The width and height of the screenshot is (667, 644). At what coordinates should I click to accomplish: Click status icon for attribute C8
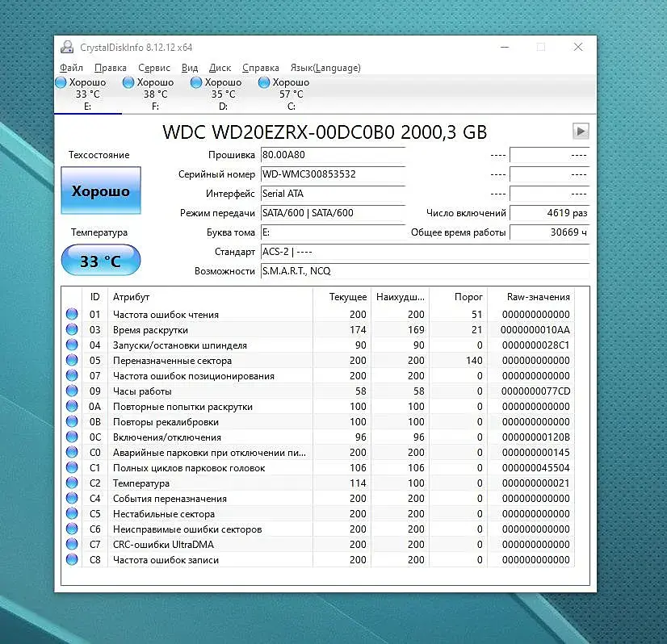click(x=72, y=559)
